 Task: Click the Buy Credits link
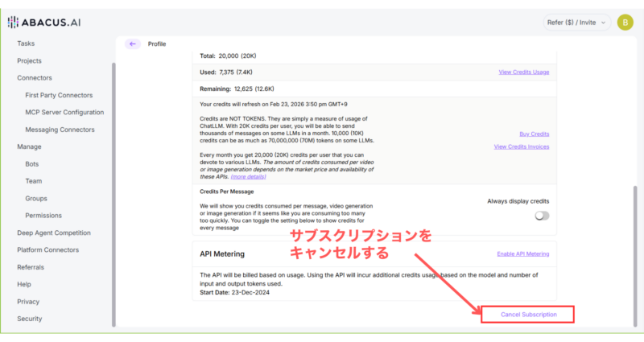pyautogui.click(x=534, y=134)
